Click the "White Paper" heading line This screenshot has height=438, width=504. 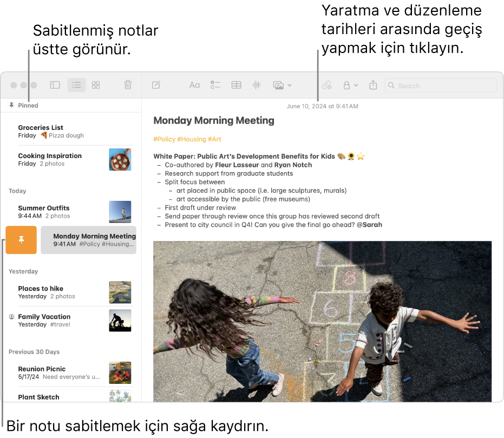259,156
